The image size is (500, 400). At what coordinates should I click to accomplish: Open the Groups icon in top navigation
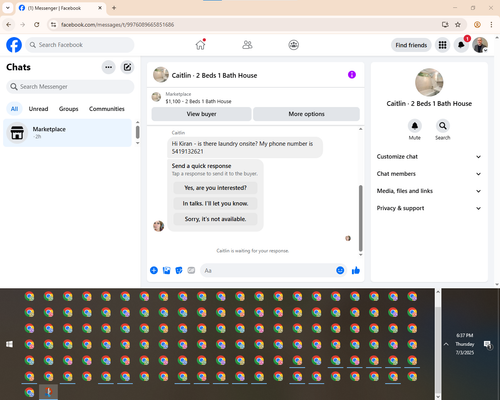[293, 45]
